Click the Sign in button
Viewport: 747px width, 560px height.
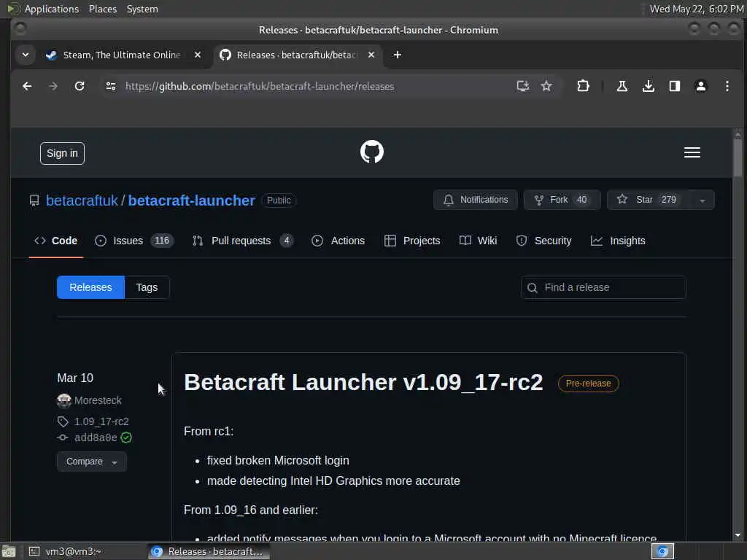point(62,153)
